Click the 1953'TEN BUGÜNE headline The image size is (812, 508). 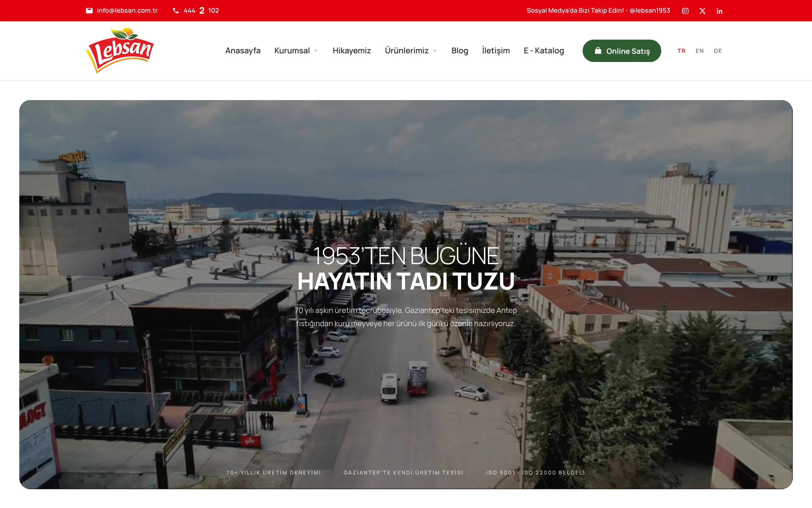[406, 255]
